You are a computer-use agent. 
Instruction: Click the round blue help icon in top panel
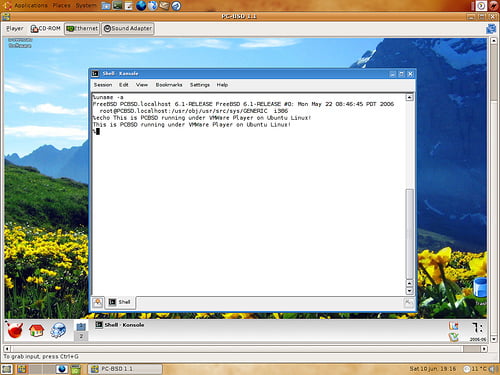(x=176, y=6)
